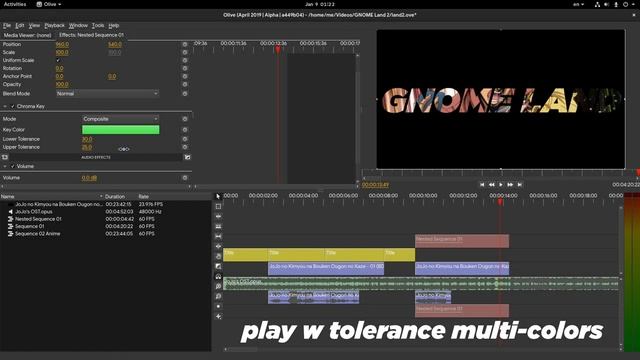Toggle timeline snapping magnet icon
This screenshot has height=360, width=640.
pos(218,276)
